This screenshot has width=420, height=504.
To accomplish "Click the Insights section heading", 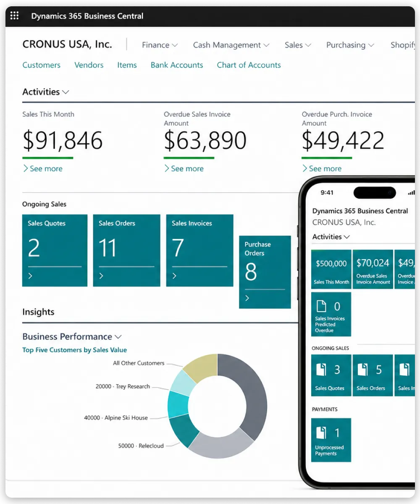I will point(38,312).
